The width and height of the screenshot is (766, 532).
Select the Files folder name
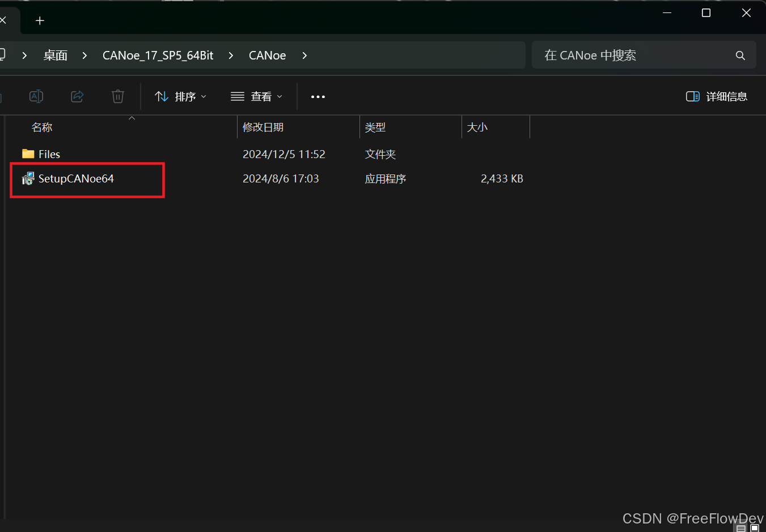coord(49,154)
